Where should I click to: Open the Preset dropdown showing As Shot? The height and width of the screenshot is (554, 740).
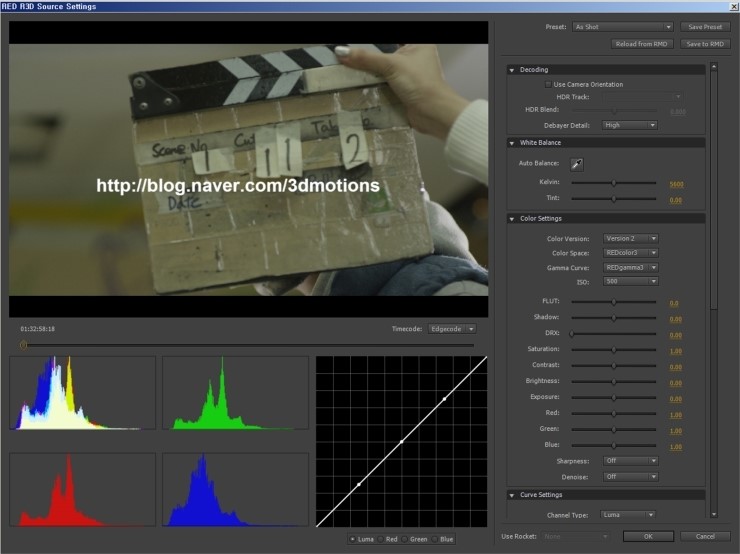click(x=622, y=27)
